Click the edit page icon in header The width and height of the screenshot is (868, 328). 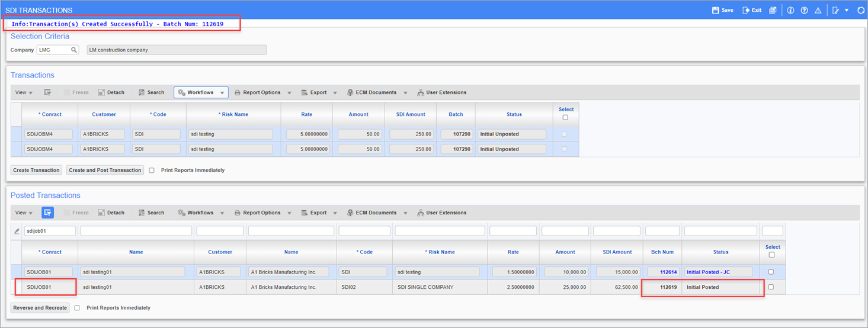pyautogui.click(x=835, y=10)
